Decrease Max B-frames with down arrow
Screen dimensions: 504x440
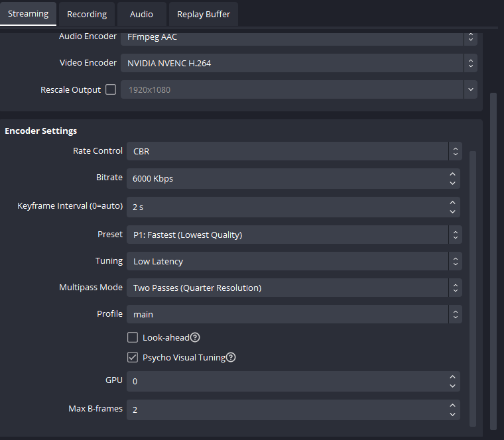pos(452,413)
